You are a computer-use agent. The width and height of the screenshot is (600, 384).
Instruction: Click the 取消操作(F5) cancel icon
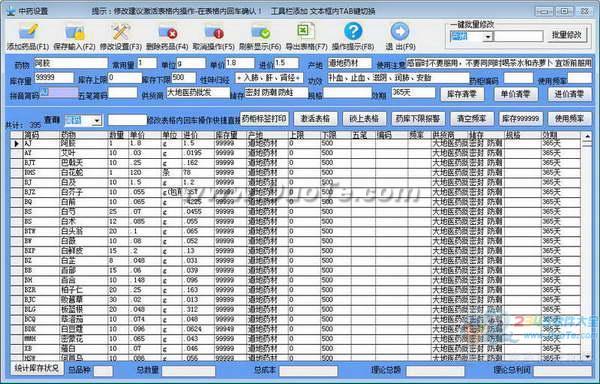pos(214,32)
